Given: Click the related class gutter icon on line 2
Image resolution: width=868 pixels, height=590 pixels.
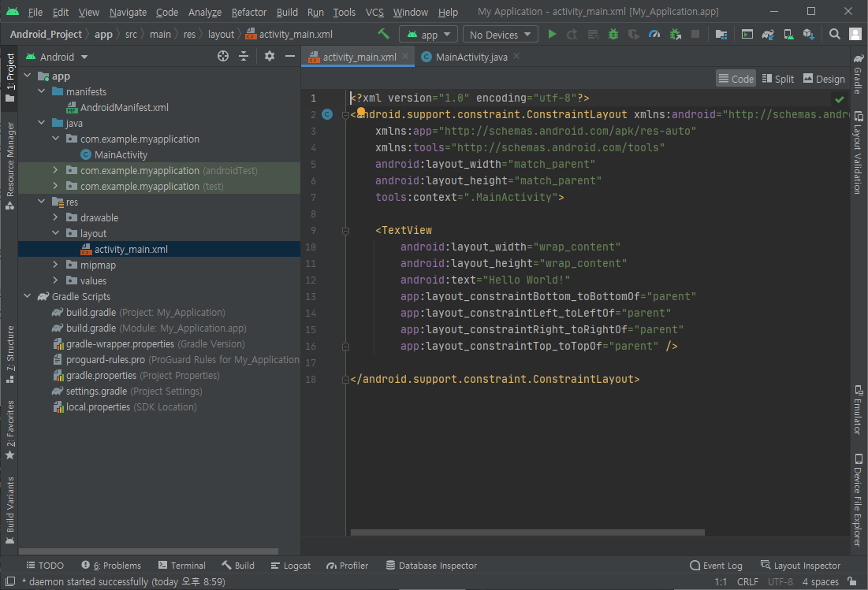Looking at the screenshot, I should point(327,114).
